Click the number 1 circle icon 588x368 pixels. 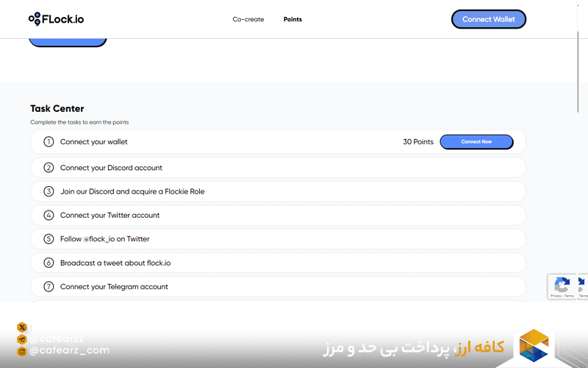[49, 141]
